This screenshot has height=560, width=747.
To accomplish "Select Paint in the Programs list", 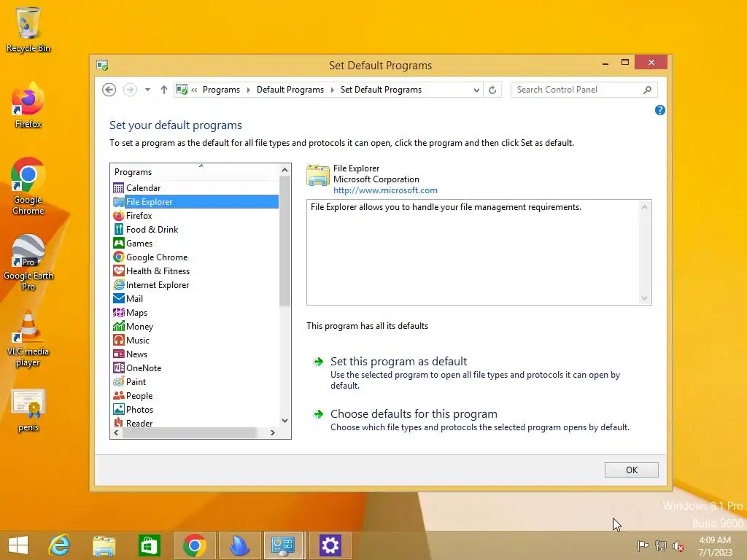I will (x=196, y=381).
